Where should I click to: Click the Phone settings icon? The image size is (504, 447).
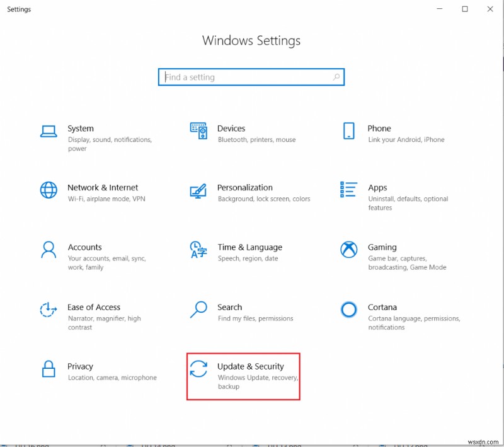[x=348, y=130]
